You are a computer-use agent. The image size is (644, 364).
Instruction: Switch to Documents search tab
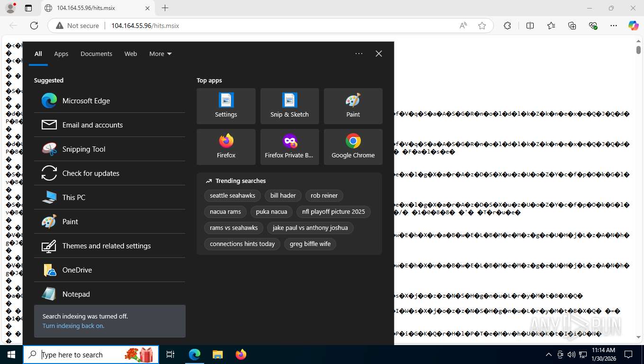[96, 54]
